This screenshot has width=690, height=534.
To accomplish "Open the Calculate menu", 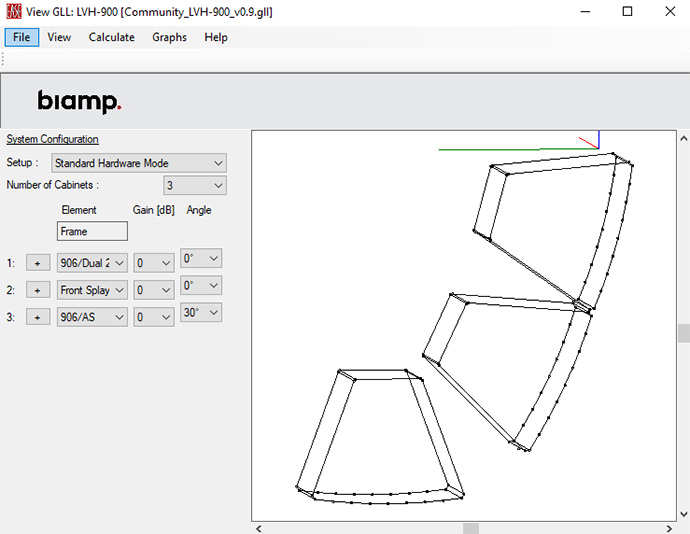I will point(111,37).
